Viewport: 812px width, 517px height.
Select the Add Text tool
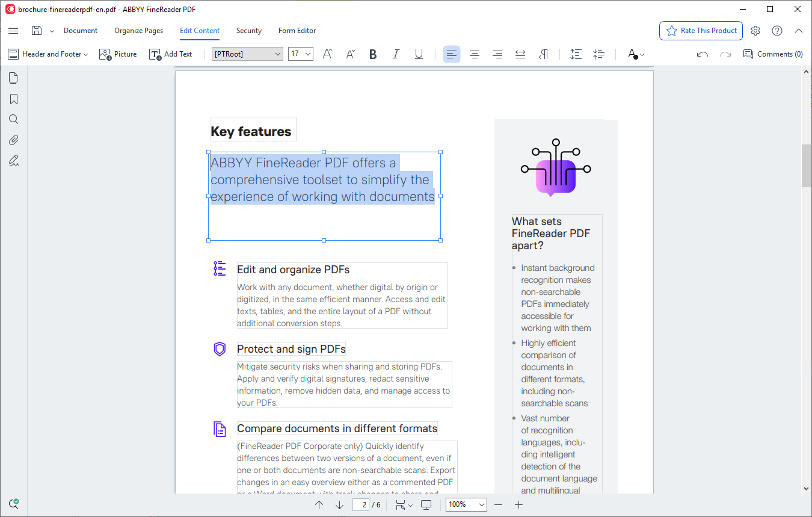coord(170,54)
